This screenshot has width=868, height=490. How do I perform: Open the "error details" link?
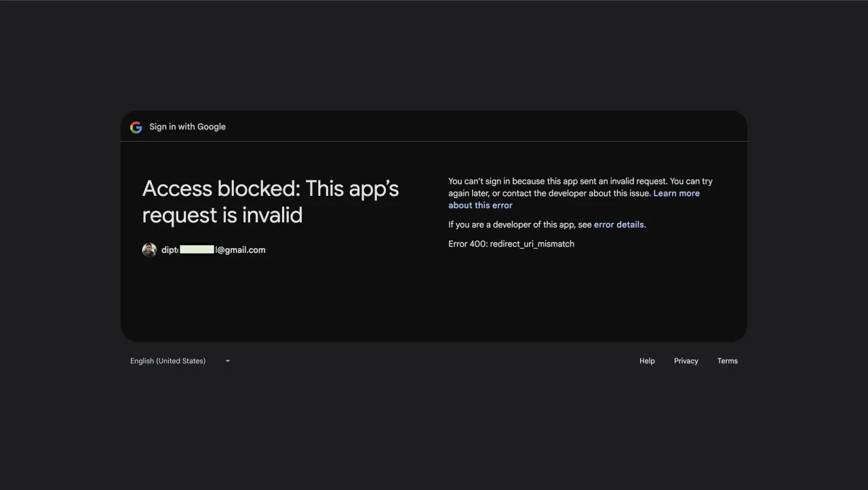pyautogui.click(x=619, y=224)
